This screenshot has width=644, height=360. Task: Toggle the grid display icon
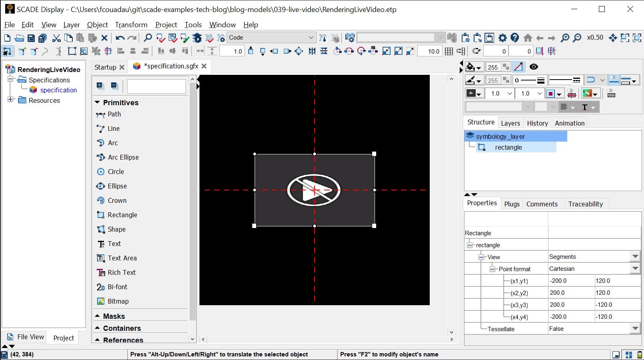449,51
